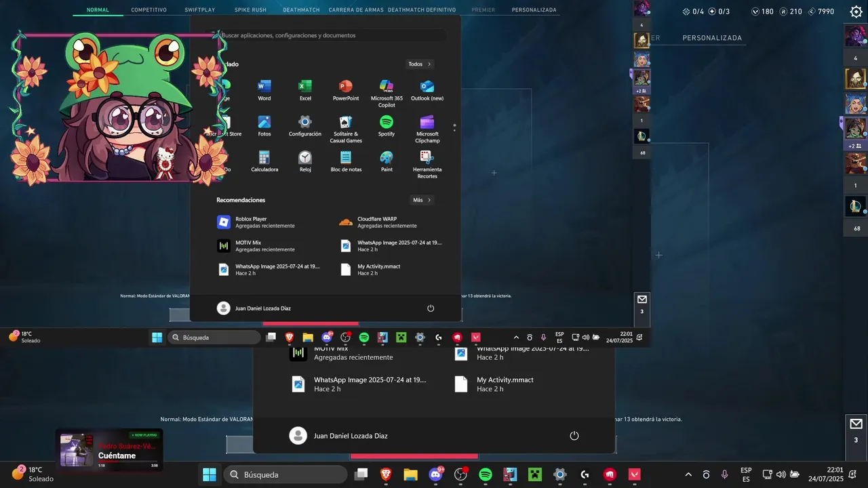Click the Cuéntame song progress bar
The image size is (868, 488).
(x=127, y=461)
